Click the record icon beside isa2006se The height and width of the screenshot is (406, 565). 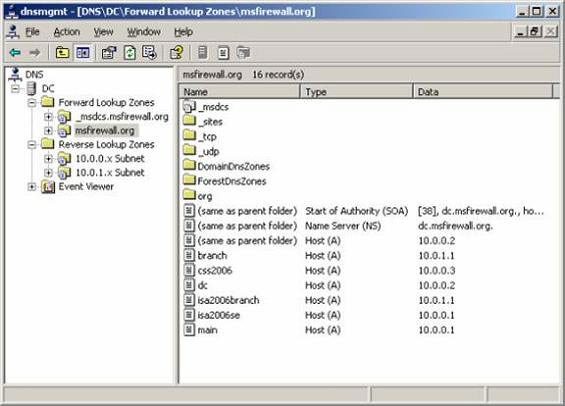coord(189,315)
